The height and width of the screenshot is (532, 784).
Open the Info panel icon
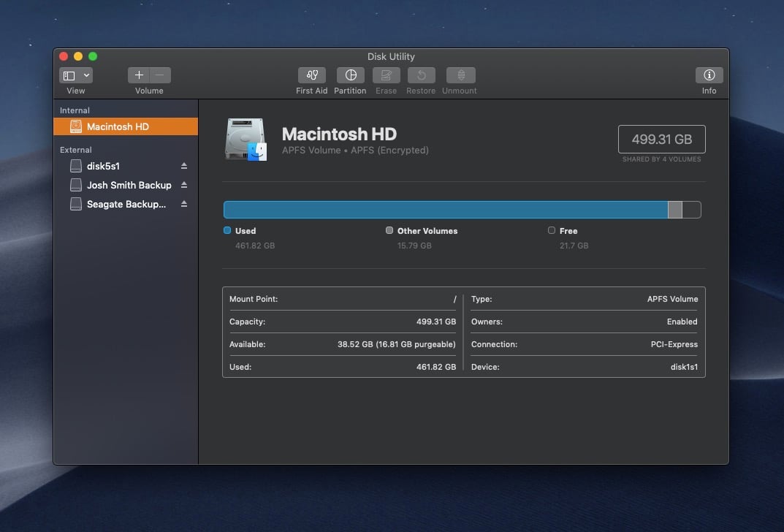pyautogui.click(x=709, y=75)
